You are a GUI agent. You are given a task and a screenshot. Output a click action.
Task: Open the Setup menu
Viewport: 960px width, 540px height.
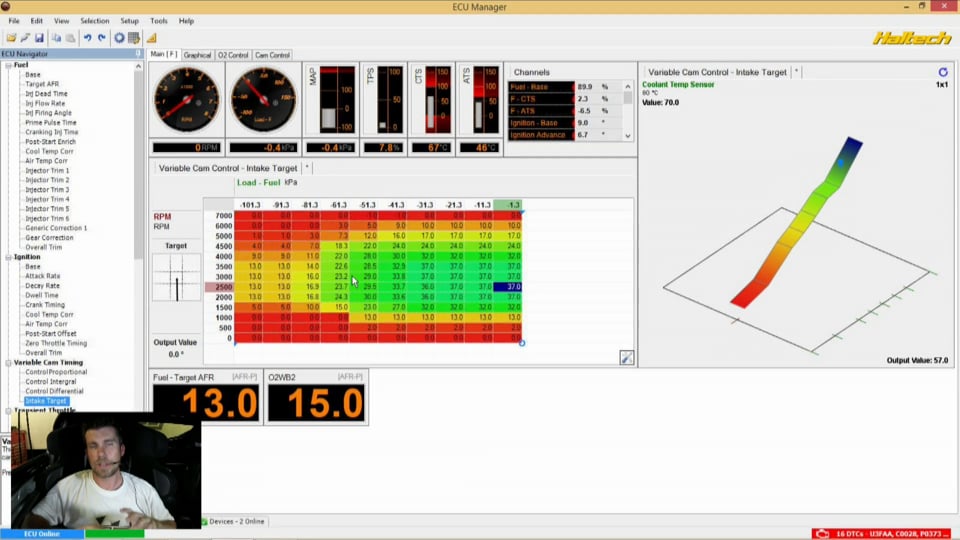tap(129, 21)
